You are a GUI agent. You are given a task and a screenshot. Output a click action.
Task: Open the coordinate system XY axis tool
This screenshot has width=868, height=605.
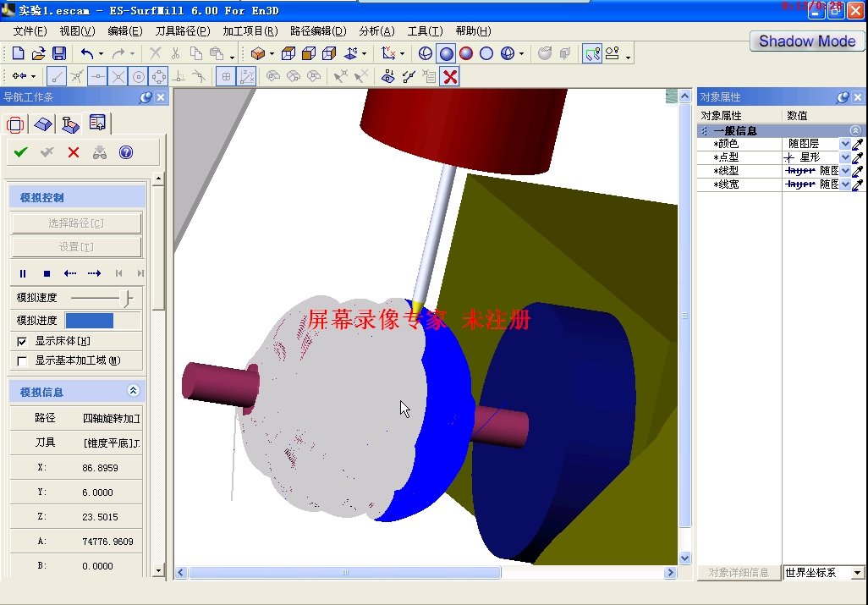click(x=388, y=53)
